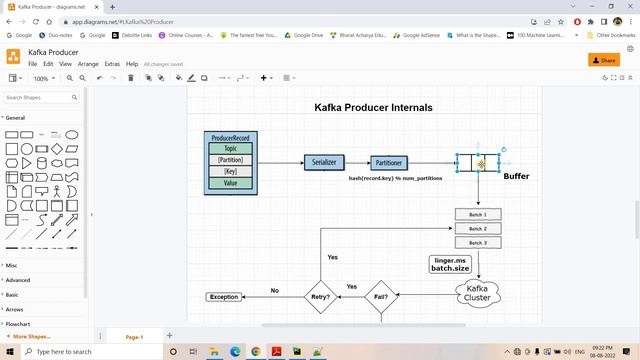Toggle fullscreen icon at toolbar right
This screenshot has height=360, width=640.
[613, 78]
